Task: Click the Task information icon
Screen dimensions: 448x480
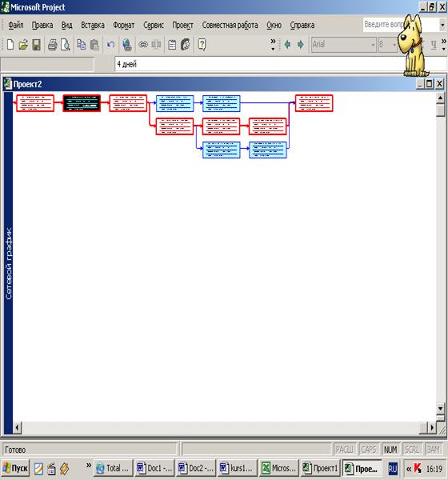Action: [172, 45]
